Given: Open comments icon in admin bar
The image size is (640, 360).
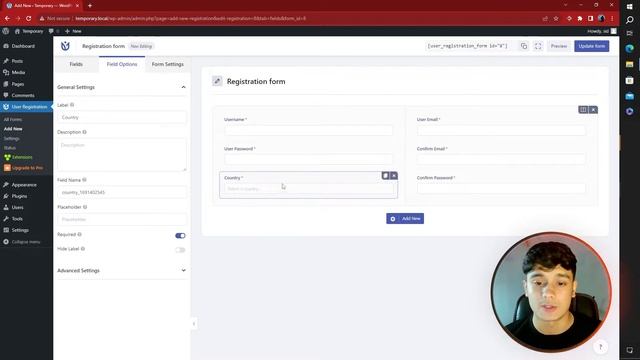Looking at the screenshot, I should click(x=51, y=31).
